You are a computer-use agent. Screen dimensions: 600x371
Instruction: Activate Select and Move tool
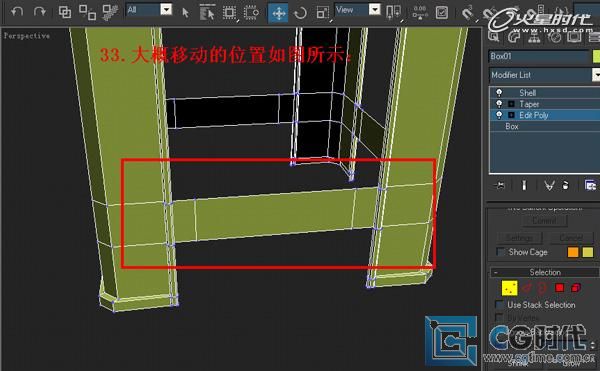[278, 13]
